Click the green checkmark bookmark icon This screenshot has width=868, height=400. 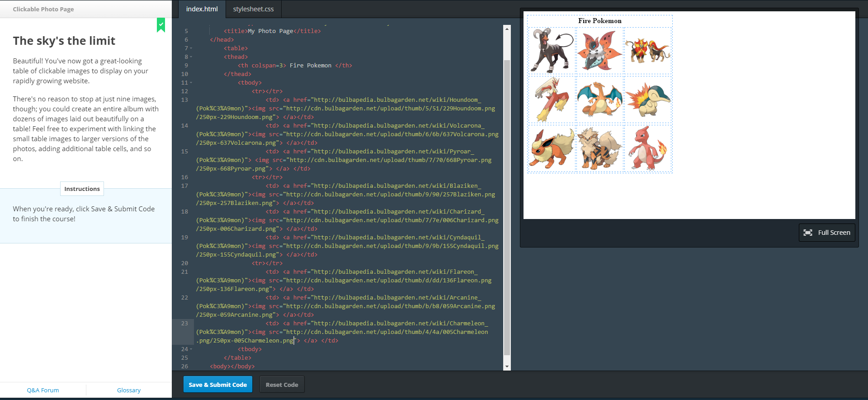click(x=161, y=25)
